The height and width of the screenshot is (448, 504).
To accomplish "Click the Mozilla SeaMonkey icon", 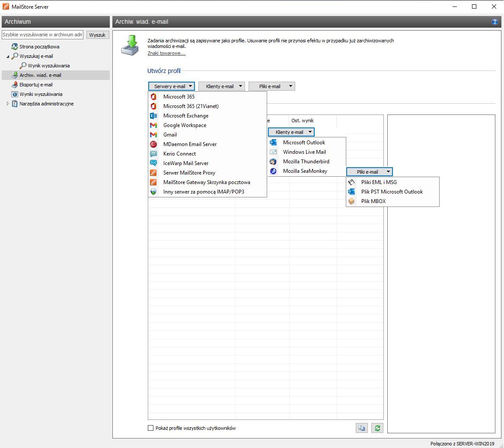I will [x=273, y=171].
